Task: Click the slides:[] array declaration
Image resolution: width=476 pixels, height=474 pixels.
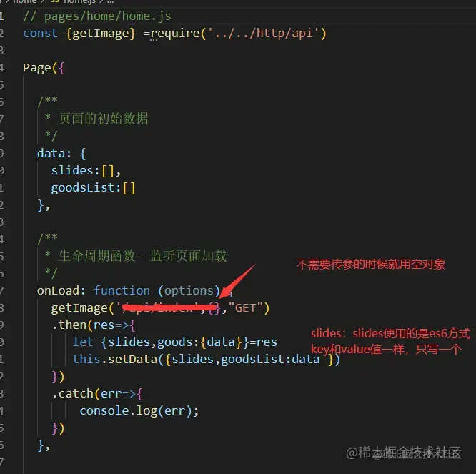Action: click(x=86, y=170)
